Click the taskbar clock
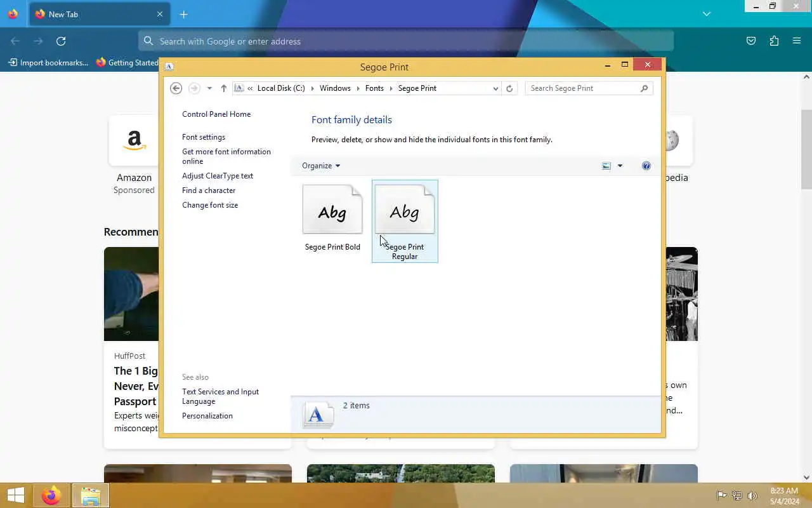Screen dimensions: 812x508 pyautogui.click(x=784, y=496)
